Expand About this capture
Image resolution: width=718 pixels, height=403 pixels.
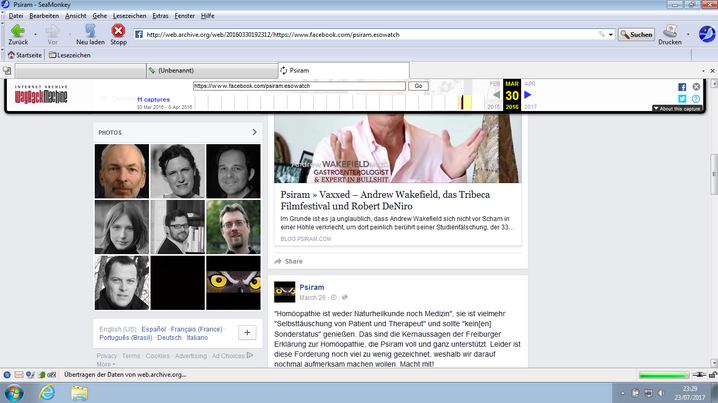click(677, 109)
